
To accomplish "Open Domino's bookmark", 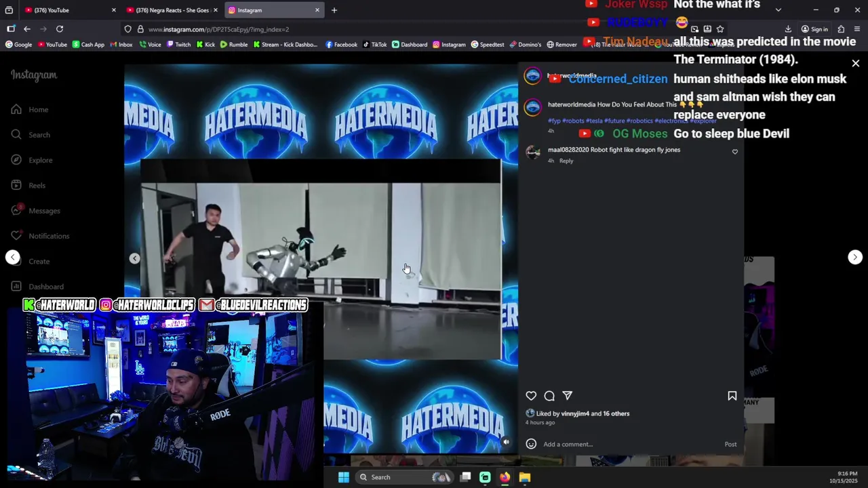I will click(526, 45).
